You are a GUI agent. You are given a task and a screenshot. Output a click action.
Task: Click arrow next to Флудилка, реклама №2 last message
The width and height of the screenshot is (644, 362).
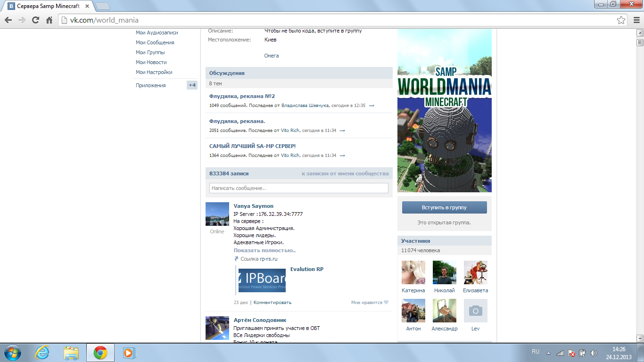coord(372,106)
